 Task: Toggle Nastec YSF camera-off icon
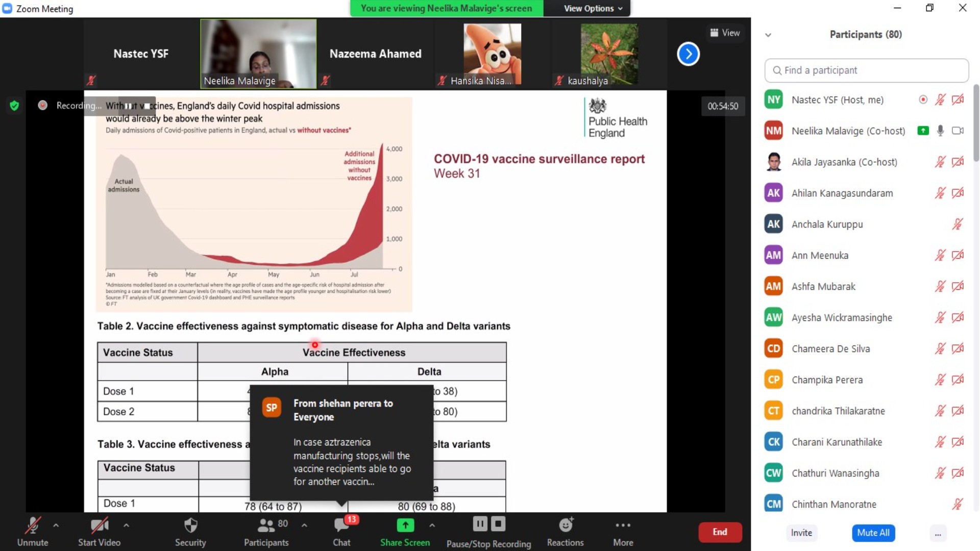pyautogui.click(x=958, y=100)
